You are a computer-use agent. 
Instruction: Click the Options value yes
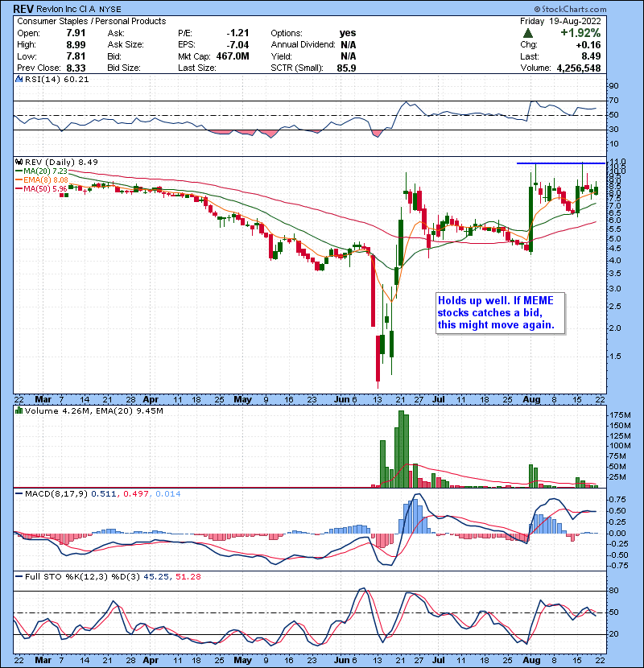348,33
